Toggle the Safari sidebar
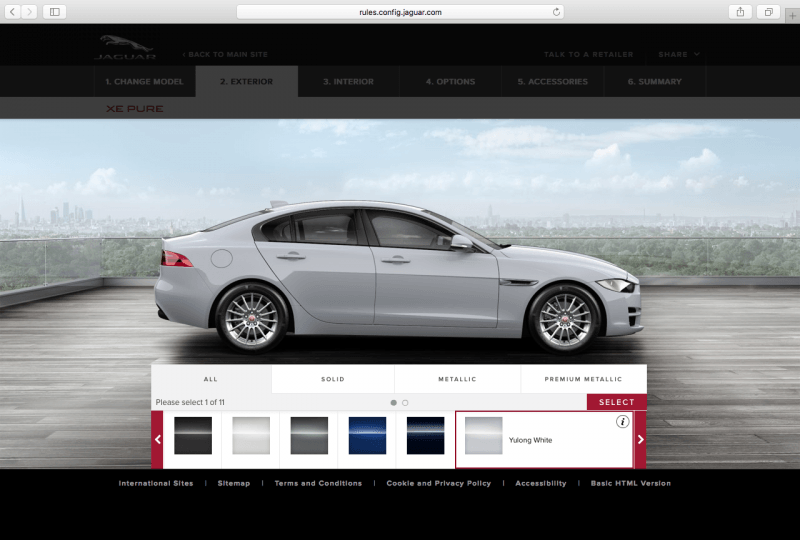Screen dimensions: 800x540 55,12
